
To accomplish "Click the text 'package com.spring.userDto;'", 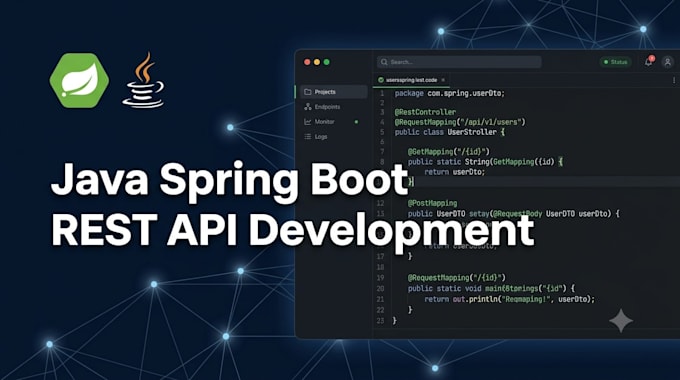I will tap(450, 93).
